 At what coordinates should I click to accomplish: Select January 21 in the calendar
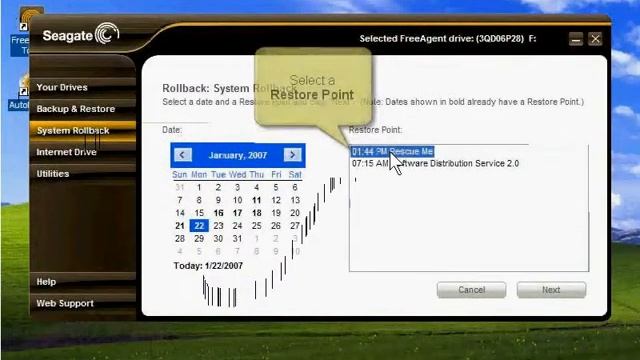click(180, 226)
